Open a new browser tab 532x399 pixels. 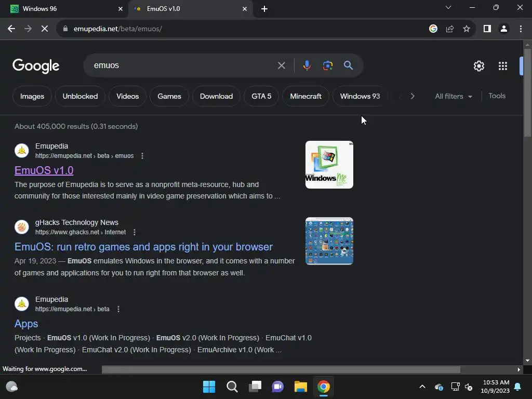264,9
